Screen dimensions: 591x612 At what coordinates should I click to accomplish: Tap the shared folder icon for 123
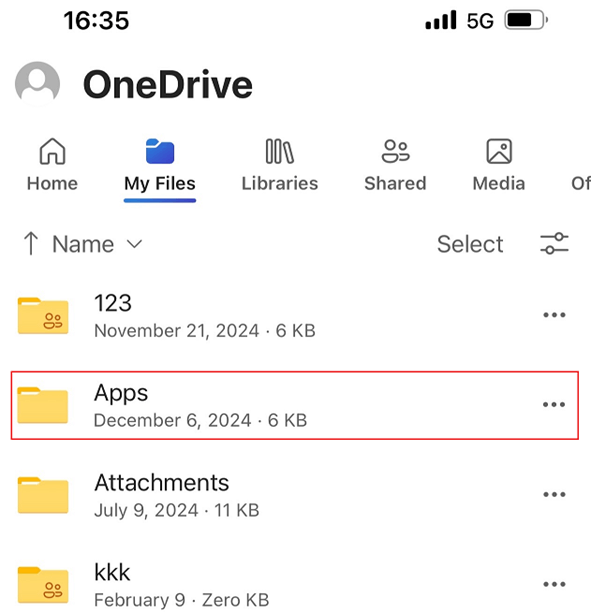43,316
